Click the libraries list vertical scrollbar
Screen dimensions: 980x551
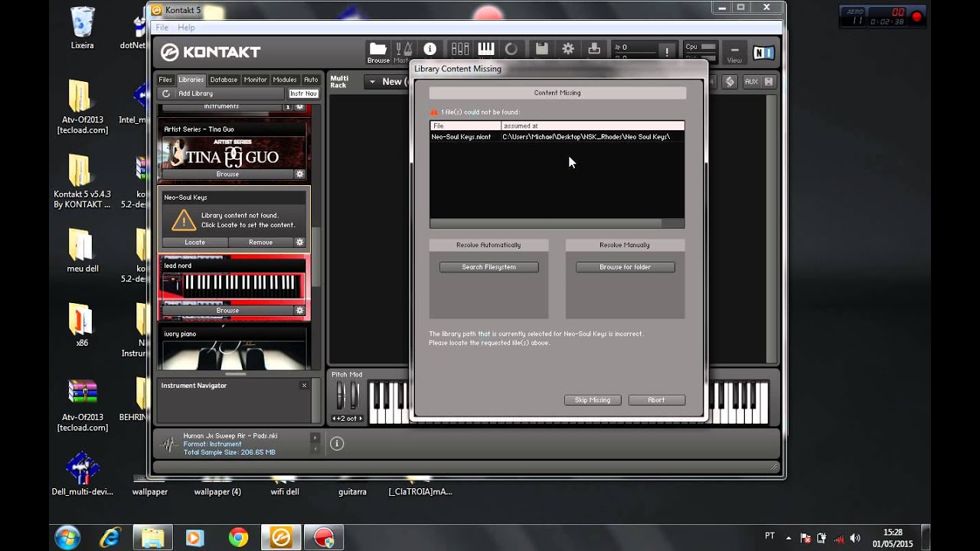[x=316, y=258]
